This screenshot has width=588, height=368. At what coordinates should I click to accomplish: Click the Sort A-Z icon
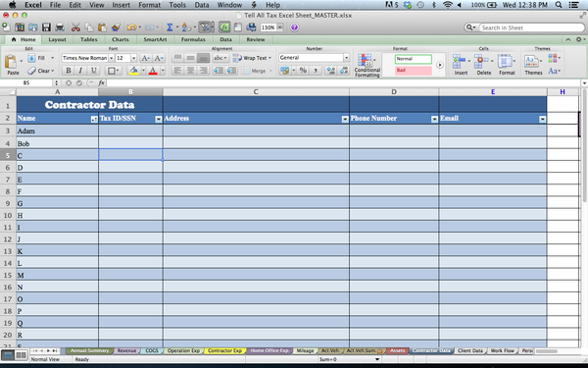pyautogui.click(x=186, y=27)
